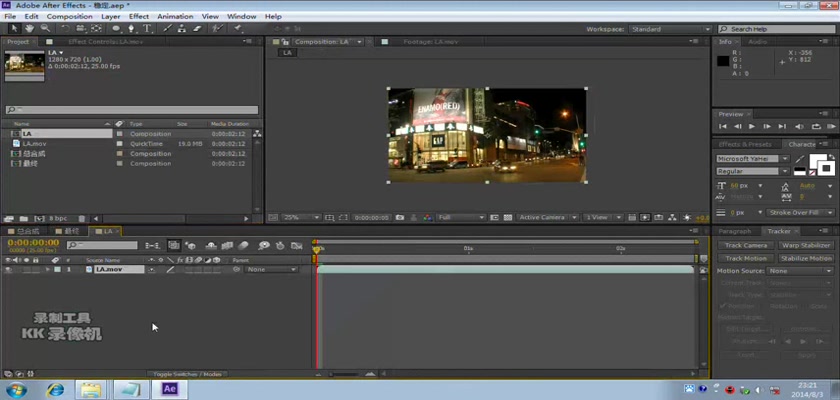Mute audio in Preview panel
Screen dimensions: 840x400
point(800,126)
